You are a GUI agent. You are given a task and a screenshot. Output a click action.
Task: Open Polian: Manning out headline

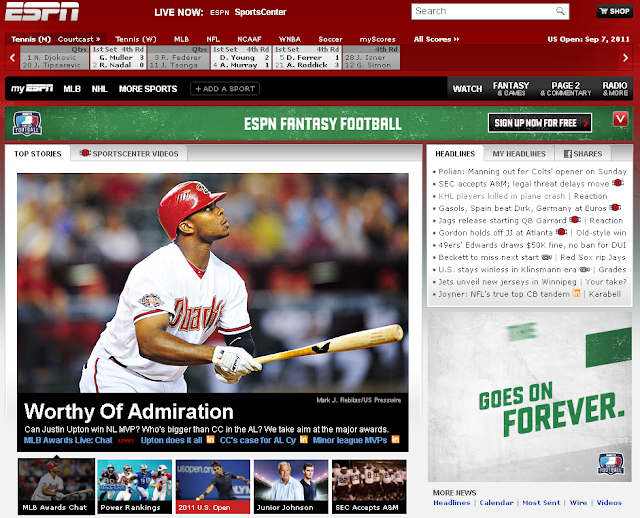pos(532,171)
